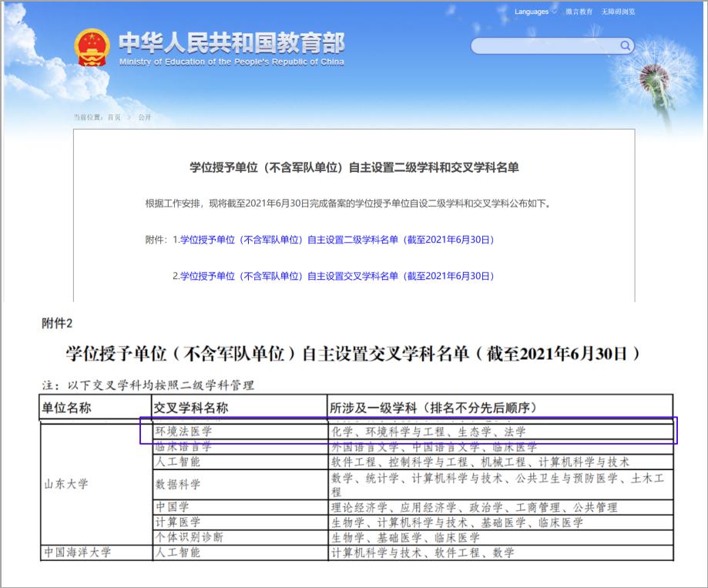Select the cell 软件工程、控制科学与工程、机械工程

(500, 462)
